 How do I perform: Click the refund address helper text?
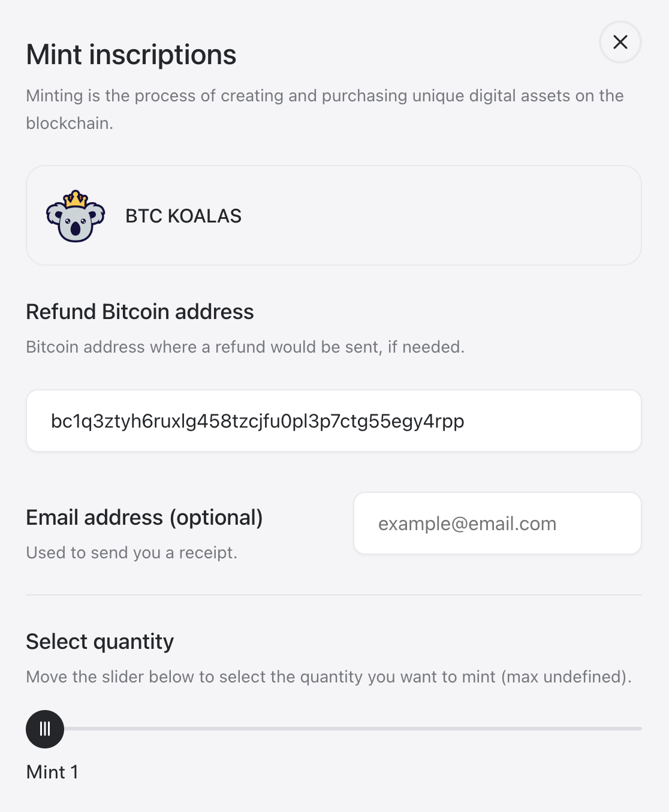245,347
